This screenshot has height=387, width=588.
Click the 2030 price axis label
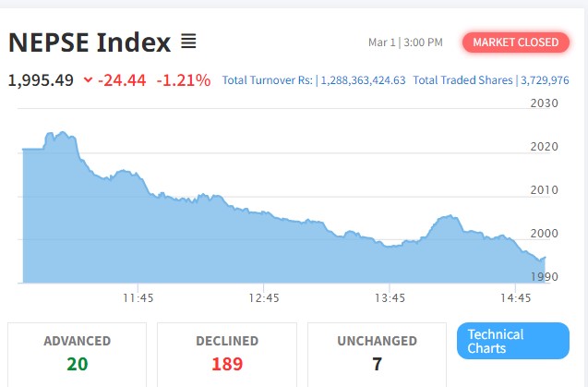546,103
